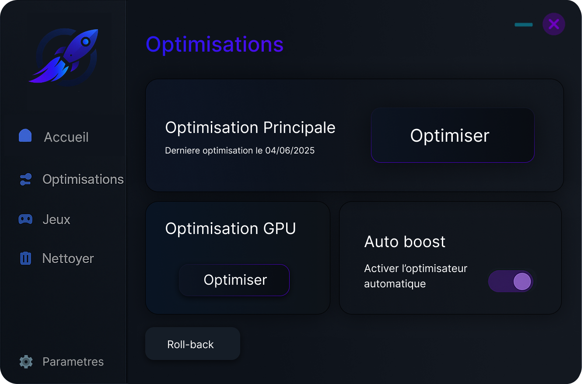The height and width of the screenshot is (384, 588).
Task: Click the teal minimize dash icon
Action: click(523, 24)
